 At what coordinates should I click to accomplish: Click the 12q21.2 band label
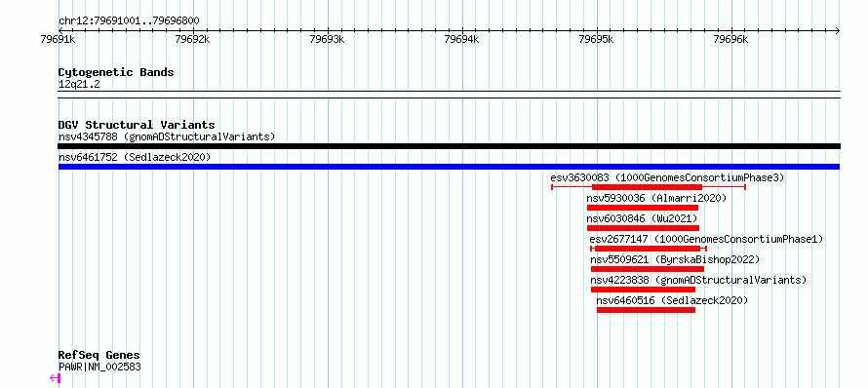click(79, 84)
